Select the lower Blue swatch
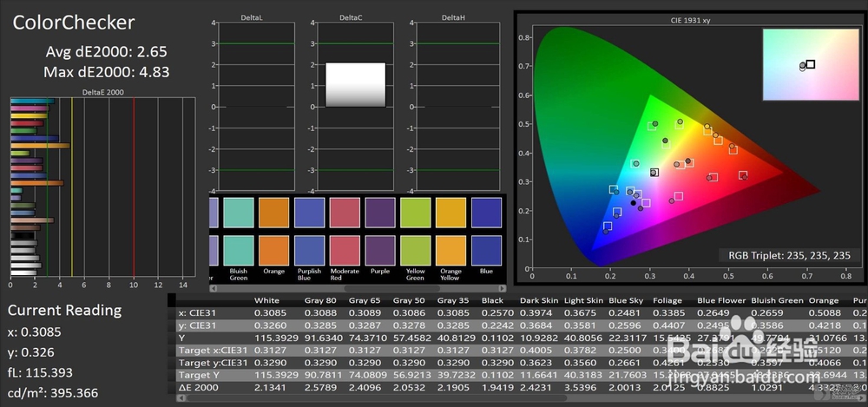868x407 pixels. [x=487, y=250]
